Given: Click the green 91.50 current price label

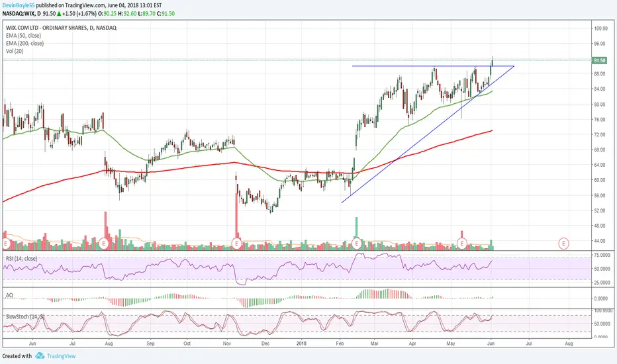Looking at the screenshot, I should click(600, 60).
